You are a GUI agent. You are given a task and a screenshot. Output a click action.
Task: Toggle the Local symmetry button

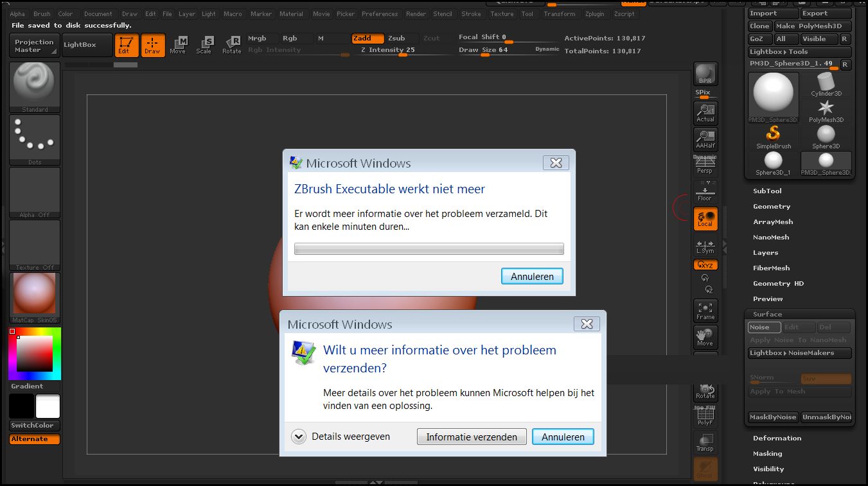click(x=705, y=219)
